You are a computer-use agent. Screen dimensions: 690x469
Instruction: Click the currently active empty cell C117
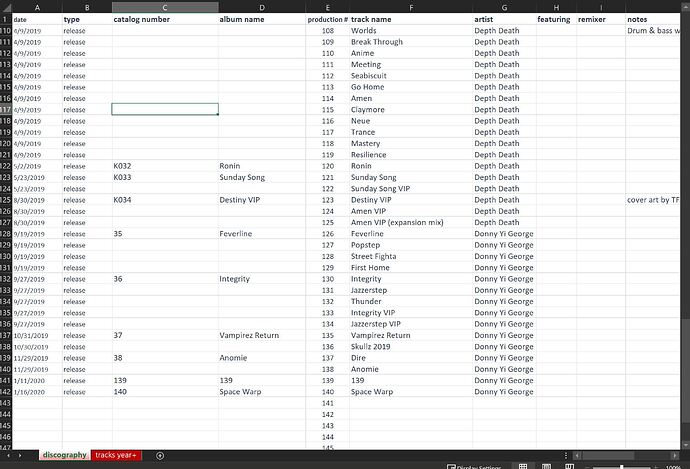coord(165,110)
